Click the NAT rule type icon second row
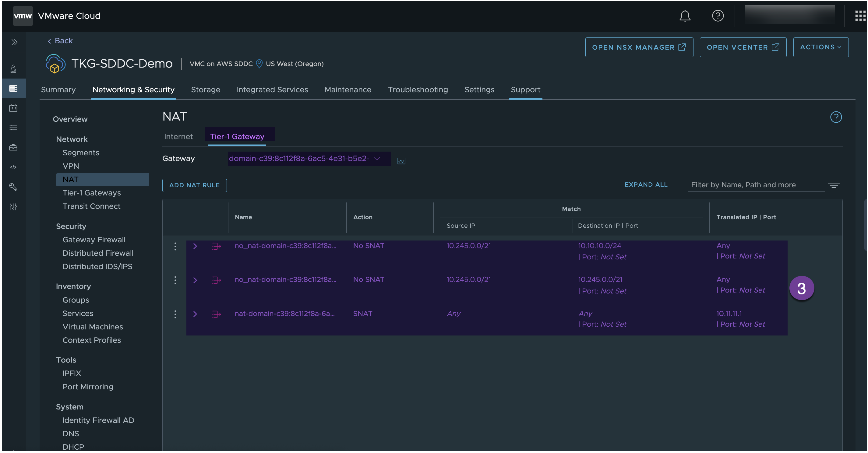The image size is (868, 453). click(216, 279)
